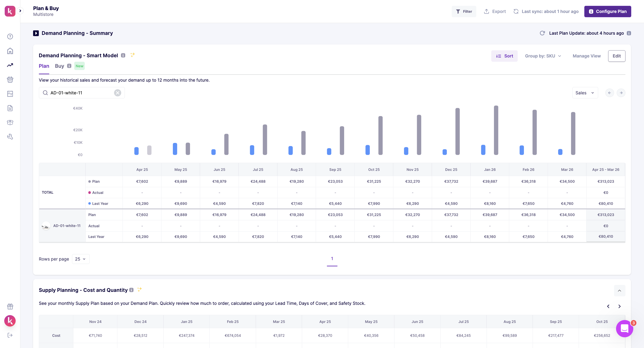Collapse Supply Planning section with chevron

coord(619,291)
